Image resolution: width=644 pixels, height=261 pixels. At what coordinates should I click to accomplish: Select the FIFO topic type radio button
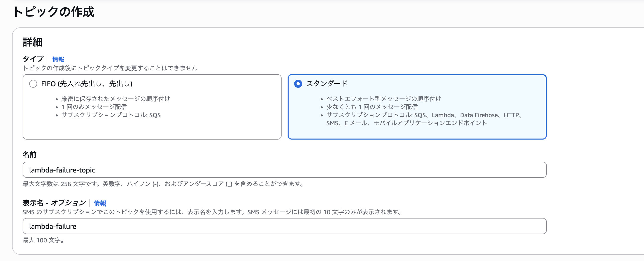click(33, 84)
